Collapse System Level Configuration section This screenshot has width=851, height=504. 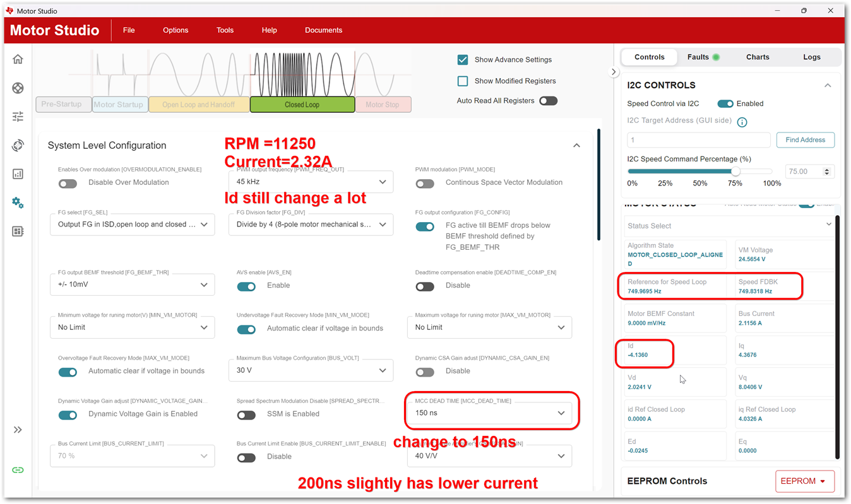point(576,146)
